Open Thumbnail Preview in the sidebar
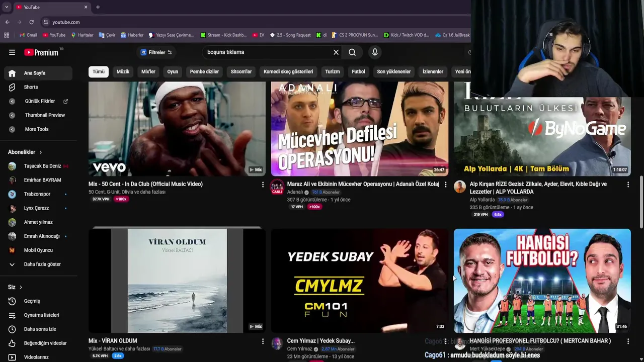This screenshot has height=362, width=644. pyautogui.click(x=38, y=115)
